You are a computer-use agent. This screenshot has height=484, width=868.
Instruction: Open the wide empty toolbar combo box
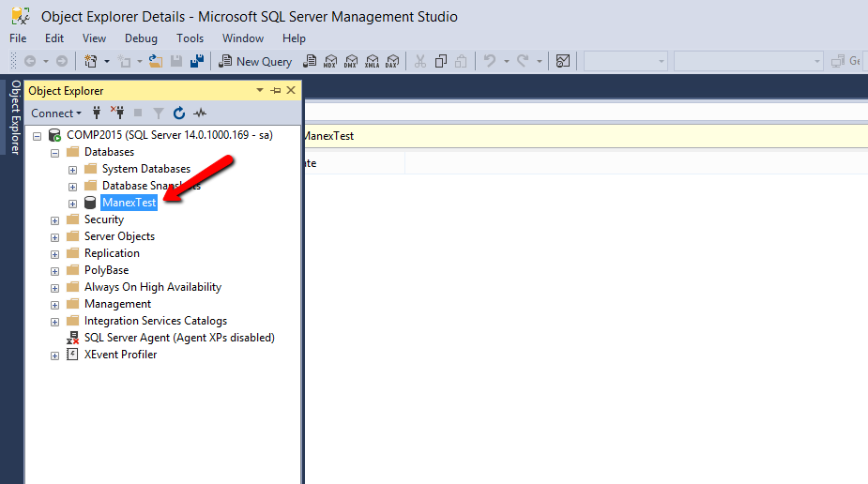[749, 61]
